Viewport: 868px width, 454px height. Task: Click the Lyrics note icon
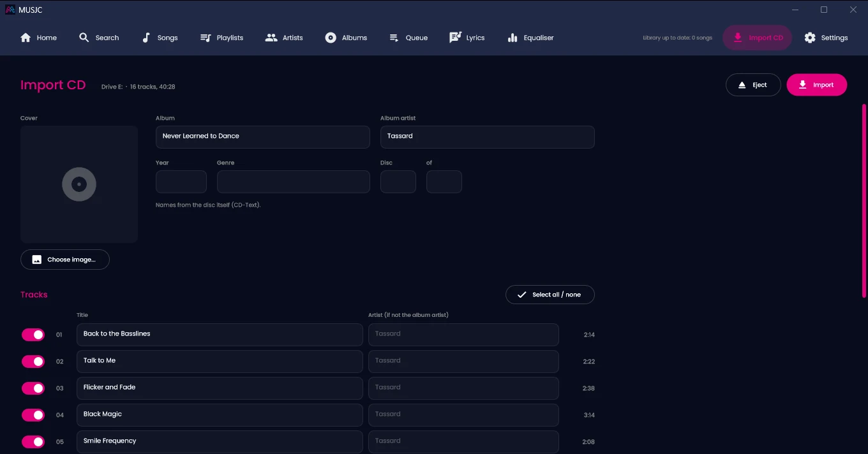455,38
